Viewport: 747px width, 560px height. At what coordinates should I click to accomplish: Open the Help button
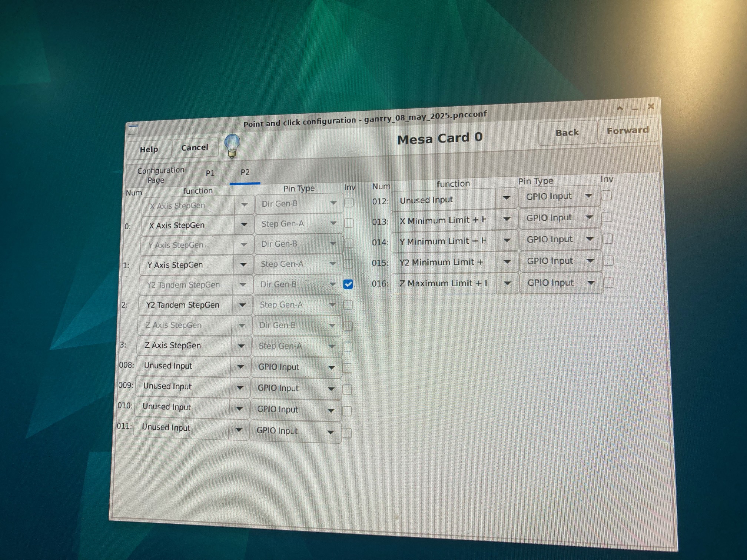pos(149,150)
